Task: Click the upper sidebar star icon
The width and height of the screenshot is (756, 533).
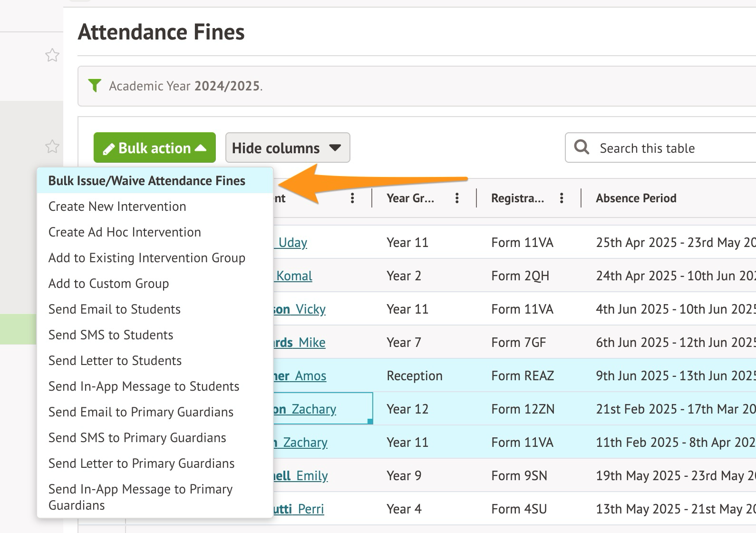Action: point(52,56)
